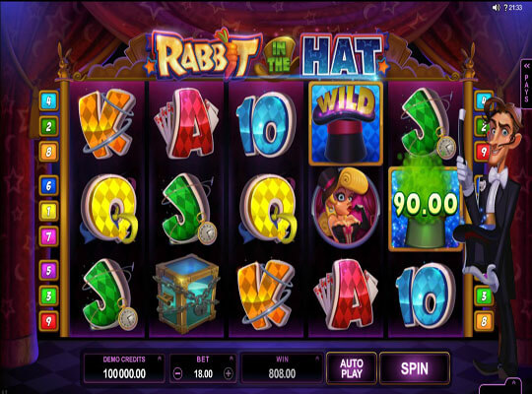Image resolution: width=532 pixels, height=394 pixels.
Task: Expand the PAYS side panel
Action: 526,84
